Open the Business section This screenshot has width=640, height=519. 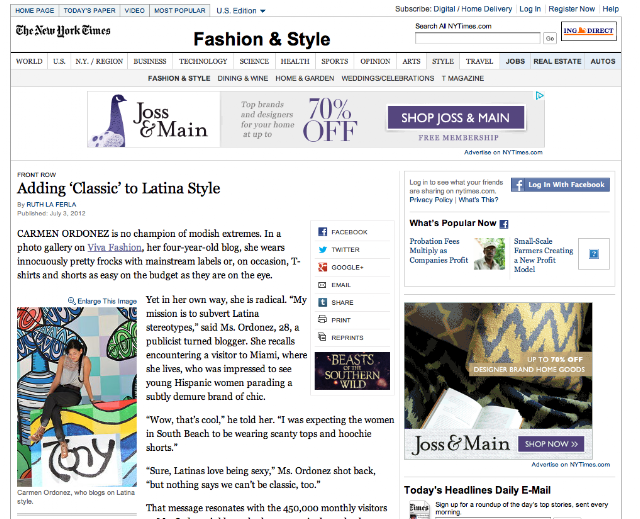pyautogui.click(x=150, y=61)
